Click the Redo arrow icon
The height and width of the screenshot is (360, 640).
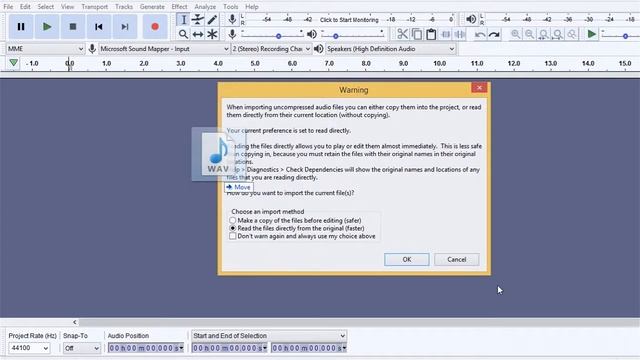[x=494, y=34]
